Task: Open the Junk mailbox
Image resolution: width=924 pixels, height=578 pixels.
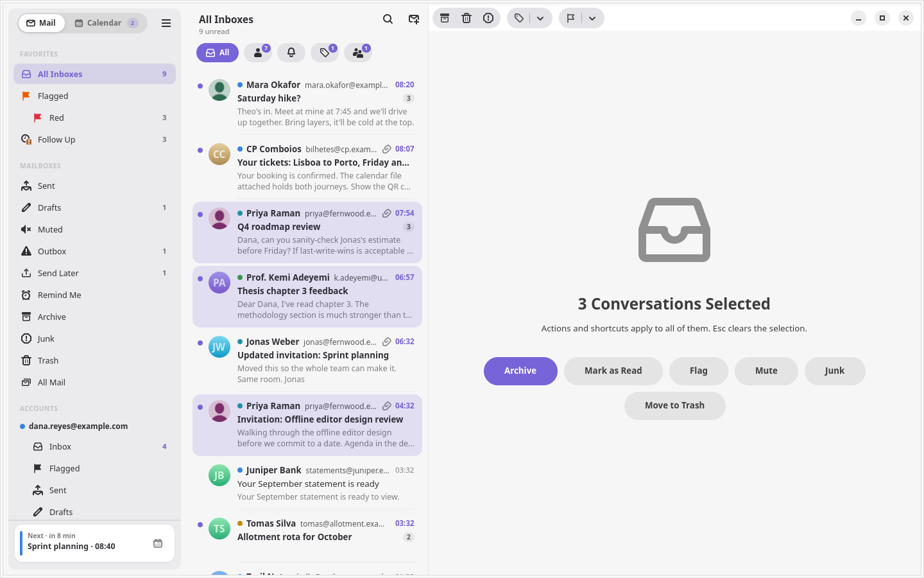Action: tap(94, 338)
